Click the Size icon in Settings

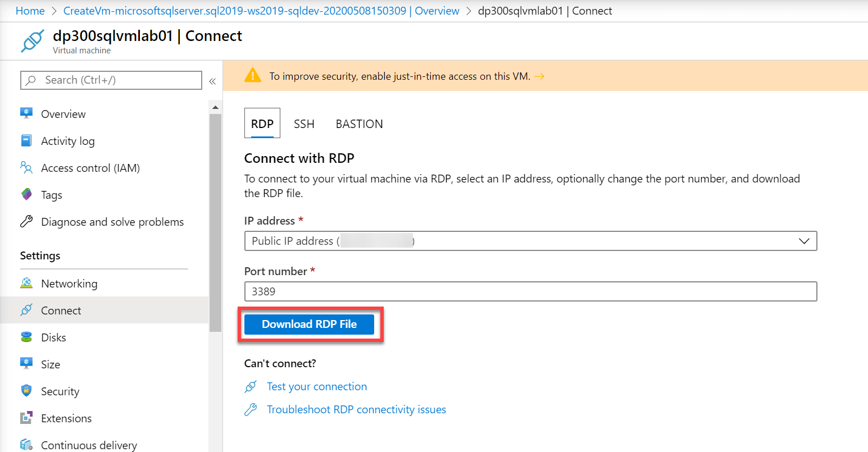(26, 364)
